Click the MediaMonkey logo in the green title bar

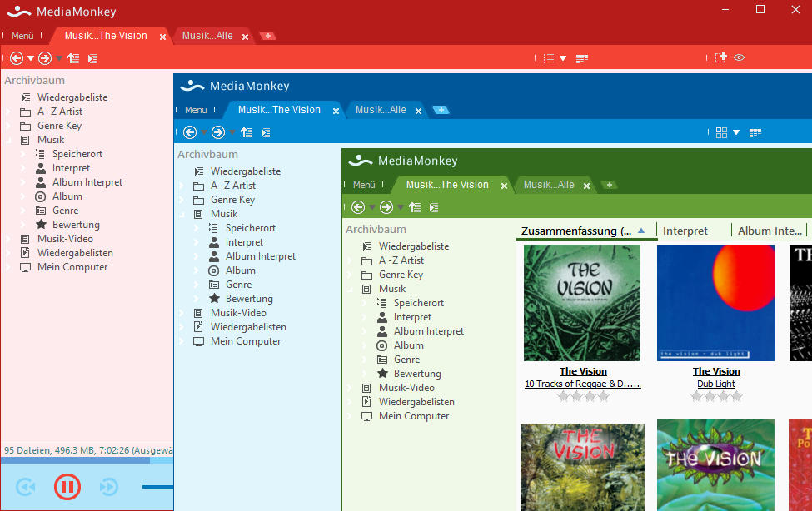(361, 161)
